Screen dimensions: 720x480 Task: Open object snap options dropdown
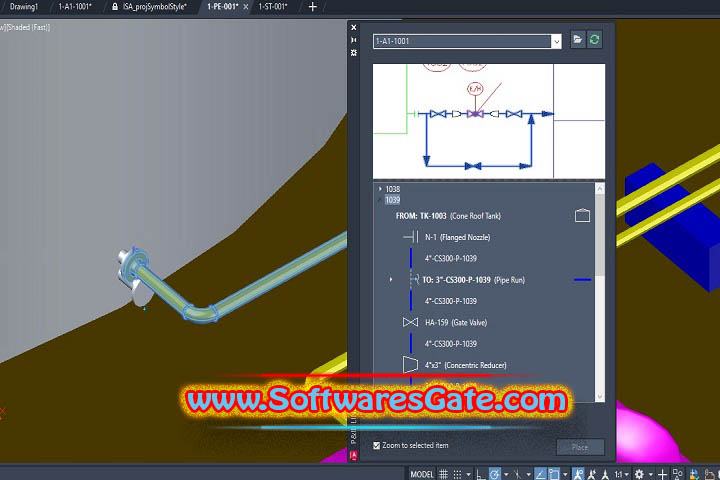(565, 474)
